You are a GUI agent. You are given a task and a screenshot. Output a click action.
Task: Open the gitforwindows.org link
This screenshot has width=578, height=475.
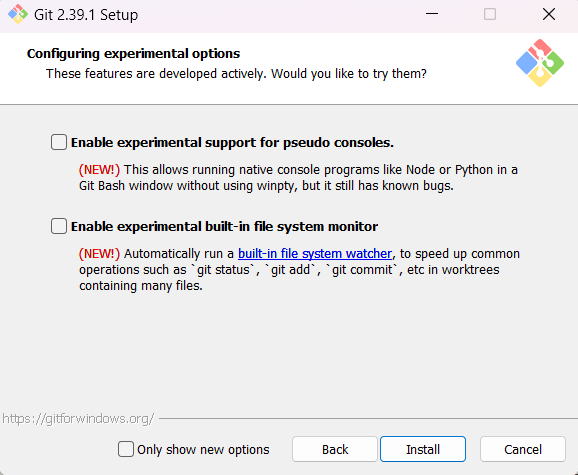tap(78, 419)
